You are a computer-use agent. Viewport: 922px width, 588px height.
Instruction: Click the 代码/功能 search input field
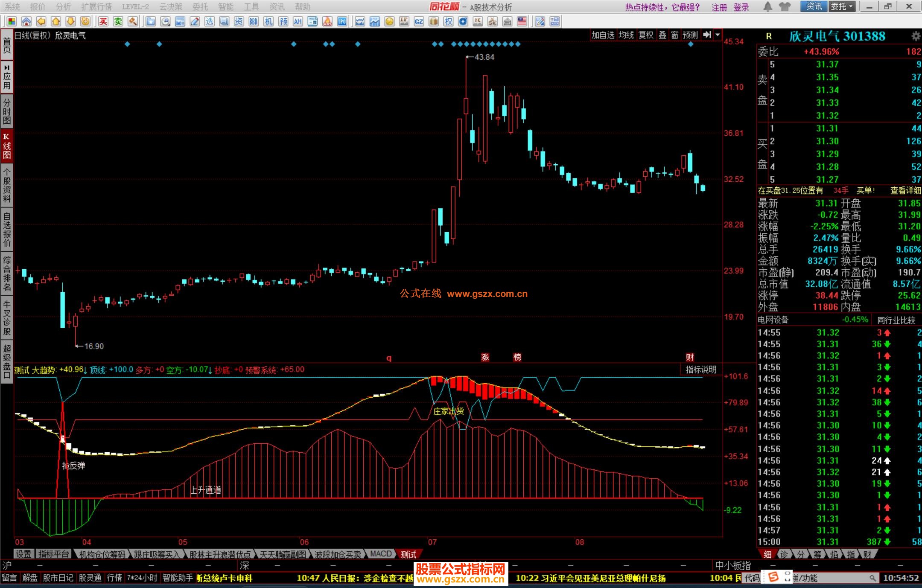point(832,578)
